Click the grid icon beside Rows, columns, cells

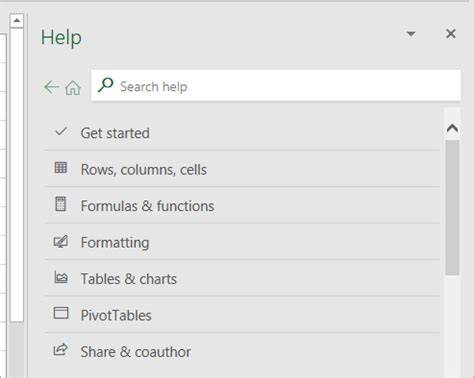61,167
